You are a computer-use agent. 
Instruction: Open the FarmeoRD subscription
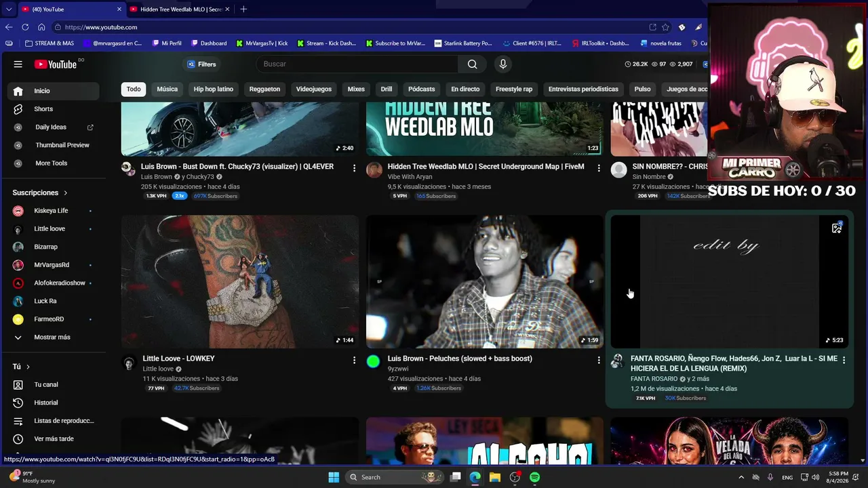coord(53,319)
